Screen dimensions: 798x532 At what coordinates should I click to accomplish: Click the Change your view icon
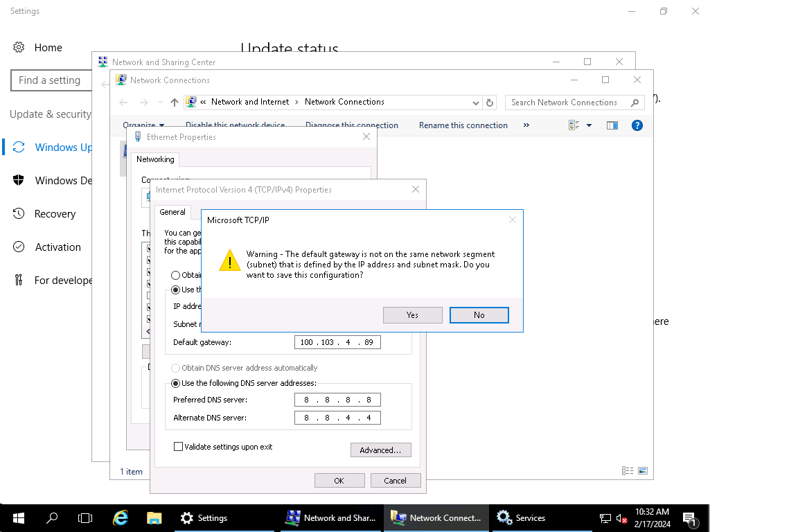[x=574, y=125]
